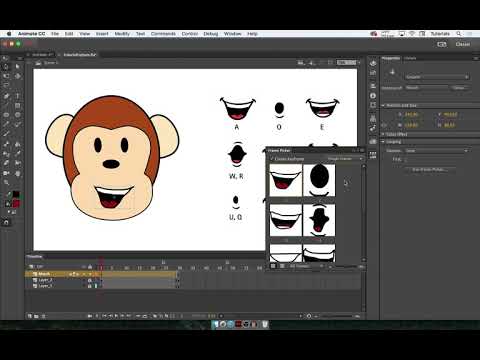Switch Frame Picker to list view icon

pos(282,266)
